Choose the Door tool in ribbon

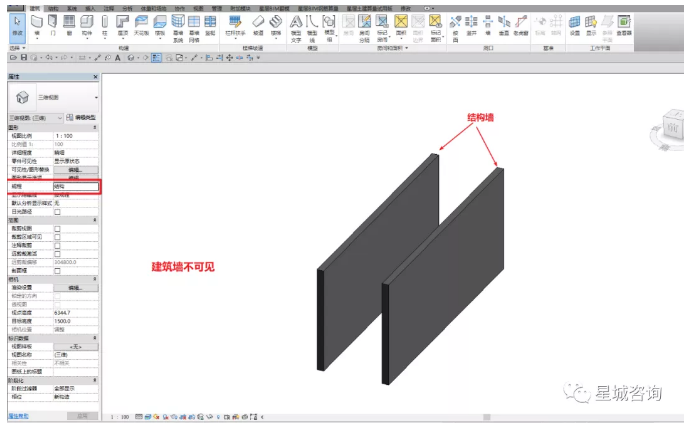click(x=53, y=25)
